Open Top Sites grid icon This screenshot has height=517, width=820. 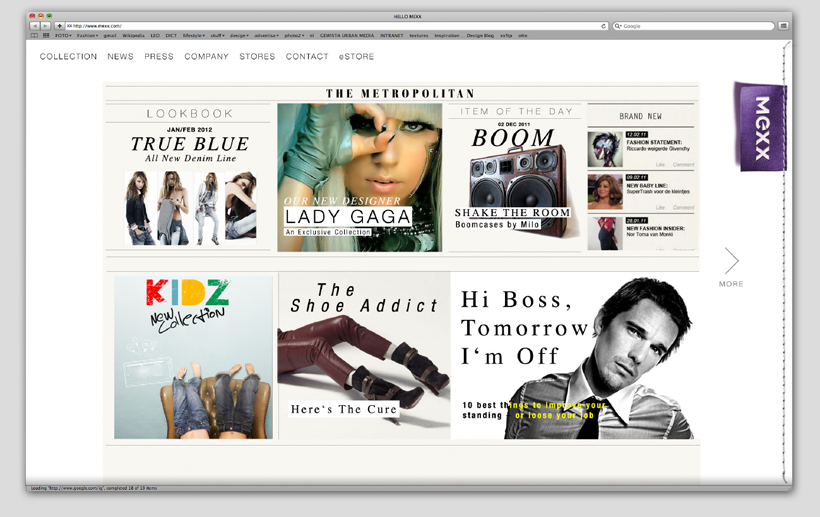click(x=46, y=36)
